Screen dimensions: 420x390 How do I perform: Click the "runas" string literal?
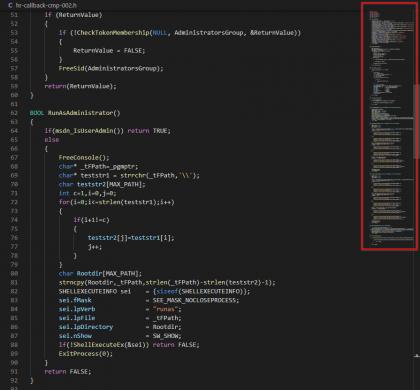click(x=165, y=309)
